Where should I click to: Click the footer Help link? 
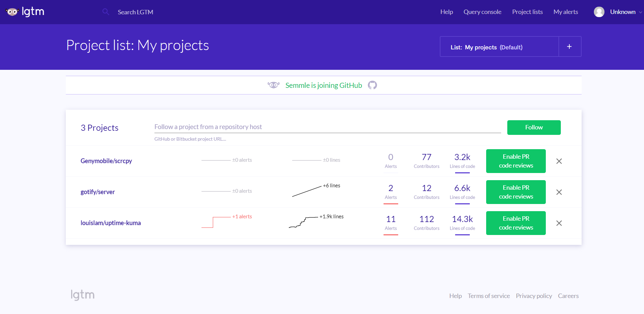[455, 296]
